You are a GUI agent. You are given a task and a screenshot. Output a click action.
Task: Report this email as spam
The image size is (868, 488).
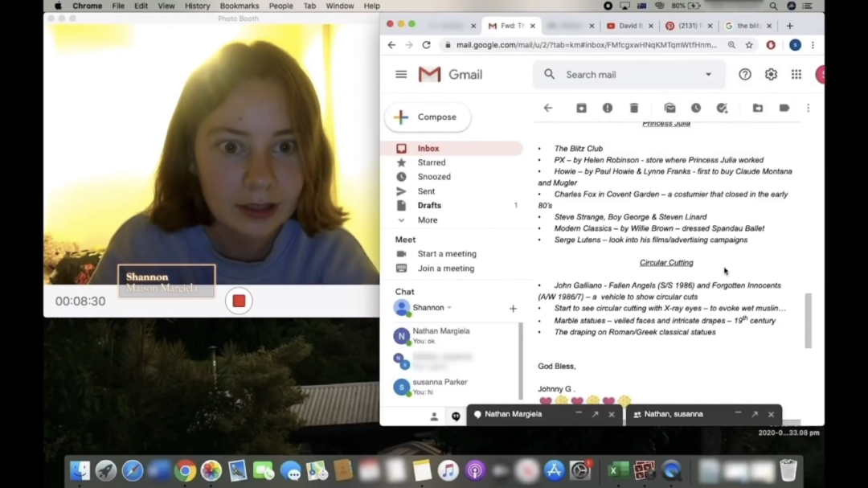pyautogui.click(x=608, y=108)
